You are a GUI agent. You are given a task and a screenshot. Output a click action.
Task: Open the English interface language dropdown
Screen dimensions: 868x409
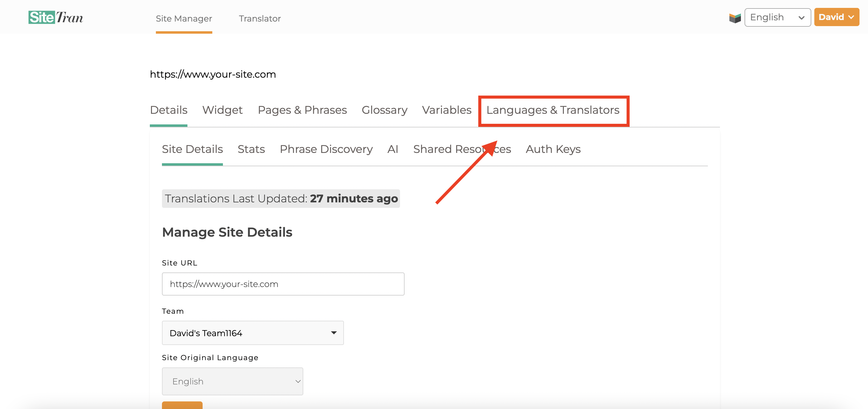click(x=777, y=17)
